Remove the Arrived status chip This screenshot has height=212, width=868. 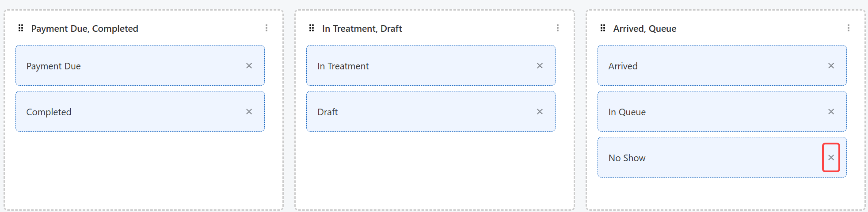pos(831,66)
